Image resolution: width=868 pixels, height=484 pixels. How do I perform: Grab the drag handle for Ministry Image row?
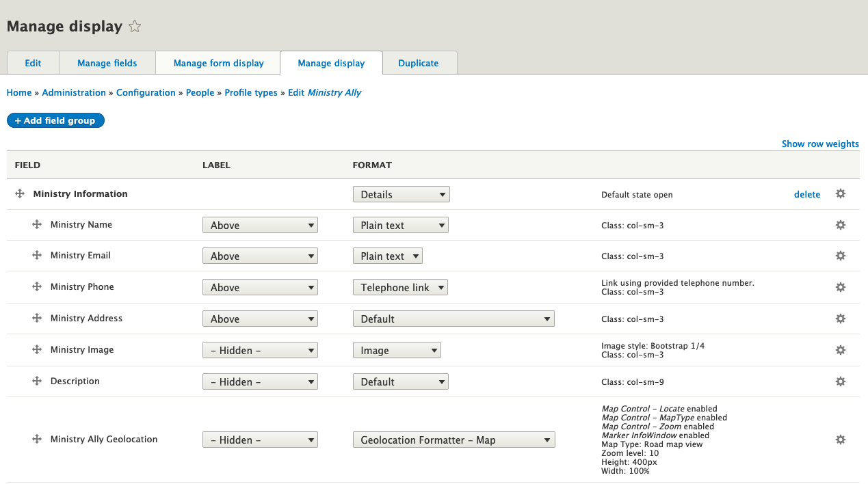(x=36, y=349)
